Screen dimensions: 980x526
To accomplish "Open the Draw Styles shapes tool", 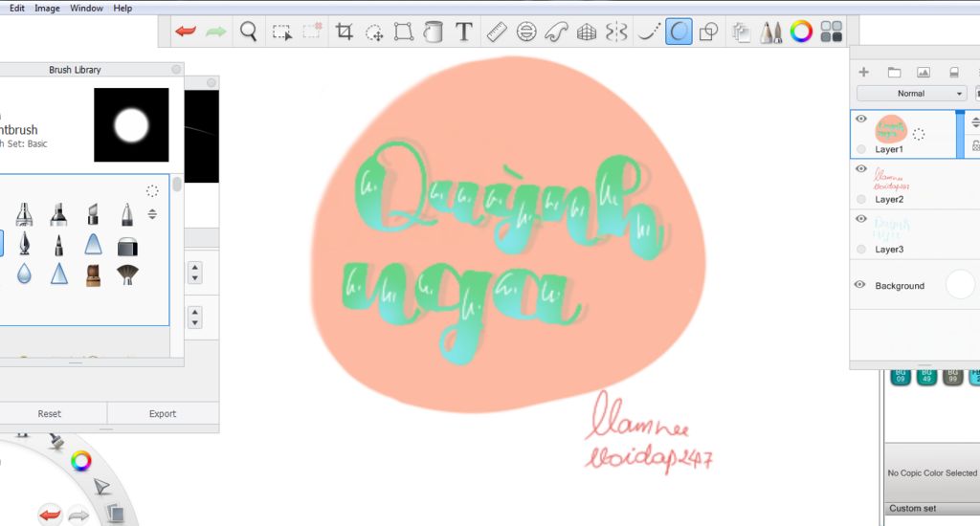I will point(709,32).
